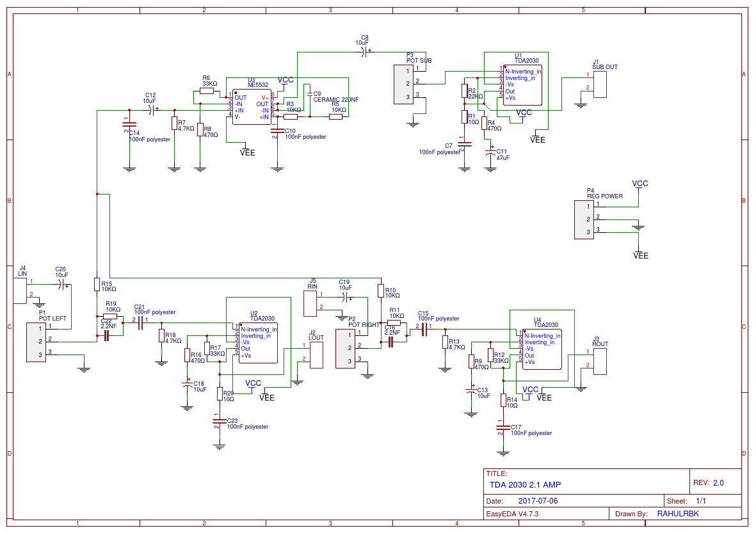Click the 'EasyEDA V4.7.3' text
Screen dimensions: 756x533
click(x=512, y=514)
